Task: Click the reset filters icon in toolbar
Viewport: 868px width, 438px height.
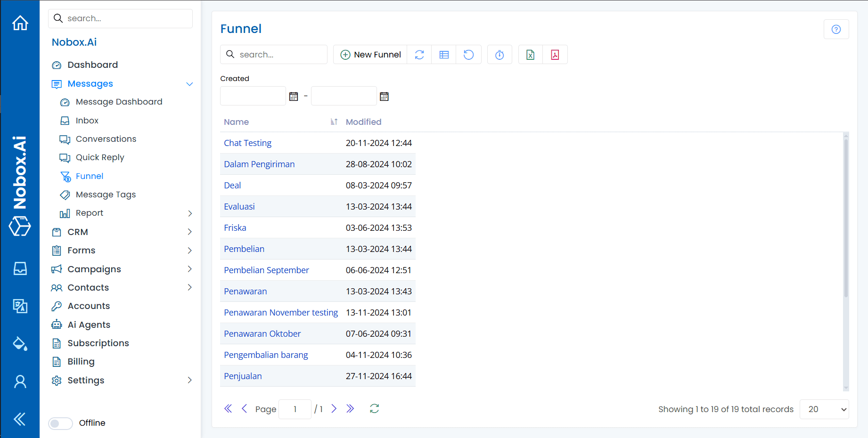Action: pos(468,54)
